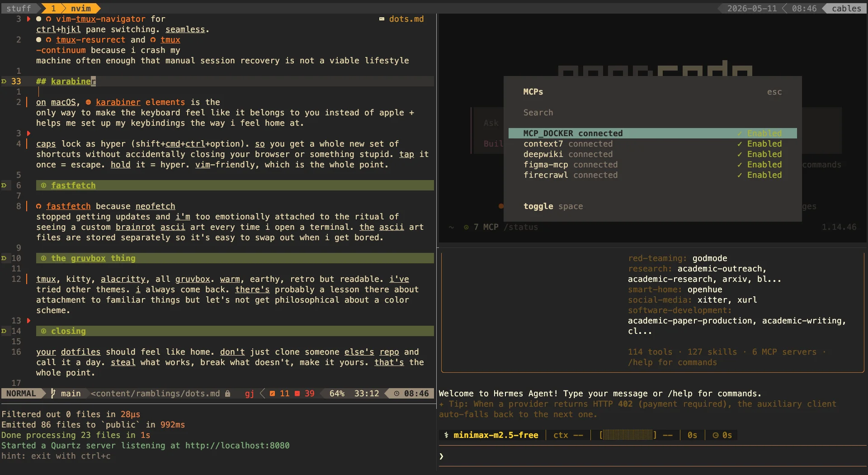The image size is (868, 475).
Task: Click the red triangle sign on line 13
Action: tap(28, 321)
